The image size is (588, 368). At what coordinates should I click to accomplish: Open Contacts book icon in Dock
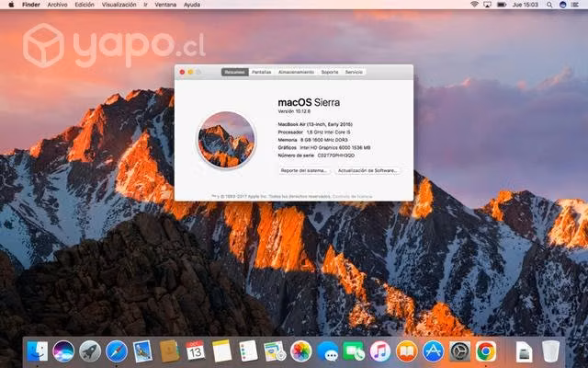click(169, 351)
